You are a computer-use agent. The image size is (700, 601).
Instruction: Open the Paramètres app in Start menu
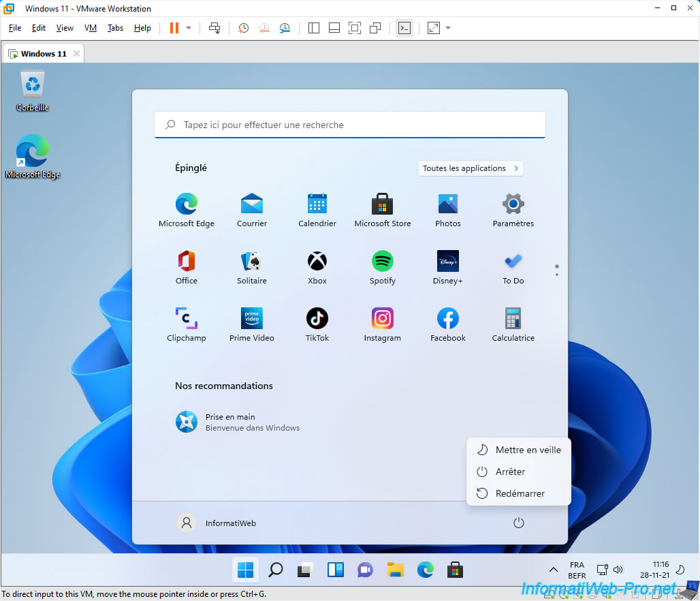[513, 210]
